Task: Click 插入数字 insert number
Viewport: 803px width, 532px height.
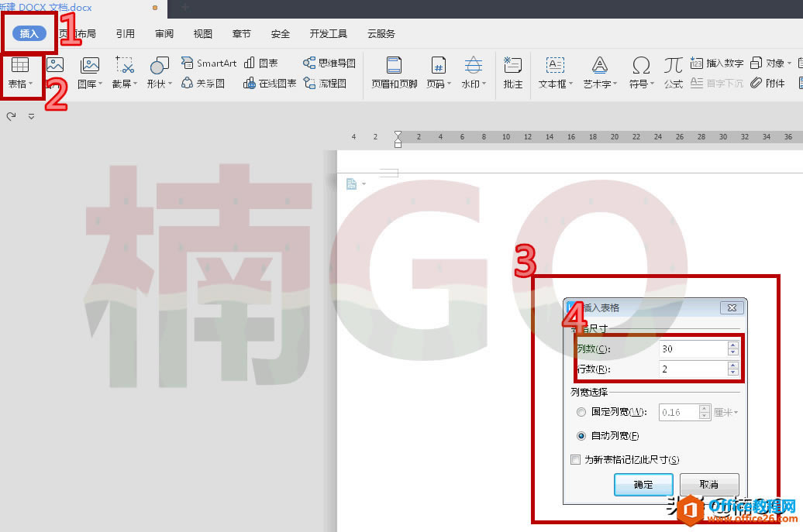Action: [x=717, y=63]
